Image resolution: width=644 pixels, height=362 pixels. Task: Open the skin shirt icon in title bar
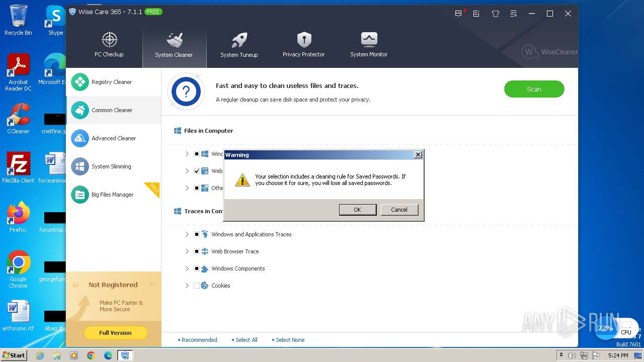pyautogui.click(x=495, y=14)
